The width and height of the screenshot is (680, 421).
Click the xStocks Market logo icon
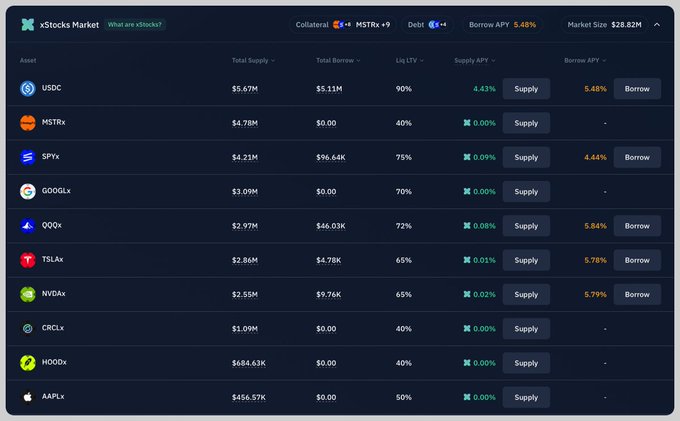coord(28,25)
